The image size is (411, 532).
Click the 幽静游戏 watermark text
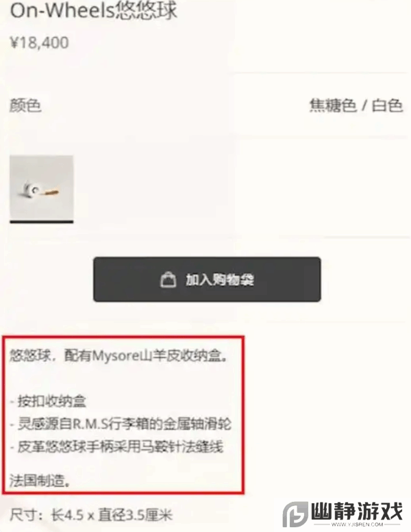pos(357,511)
